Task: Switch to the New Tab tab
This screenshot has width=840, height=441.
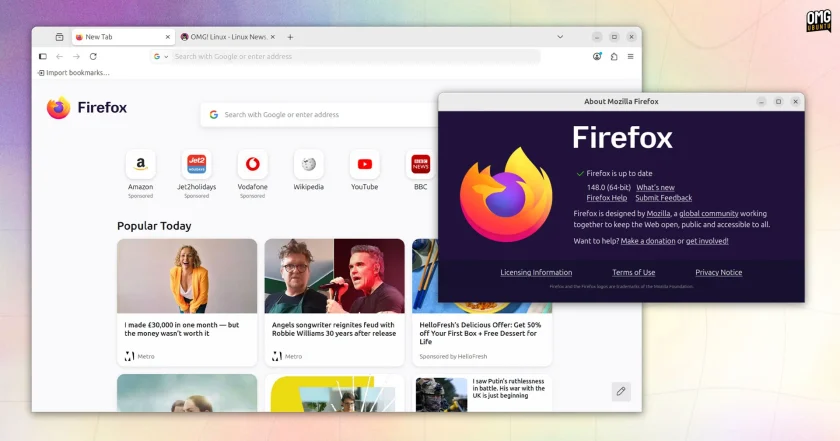Action: click(123, 37)
